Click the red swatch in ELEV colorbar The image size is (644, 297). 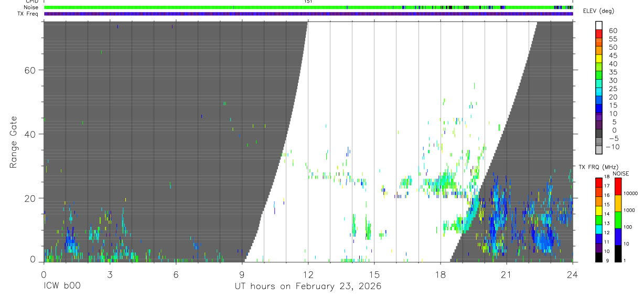599,34
